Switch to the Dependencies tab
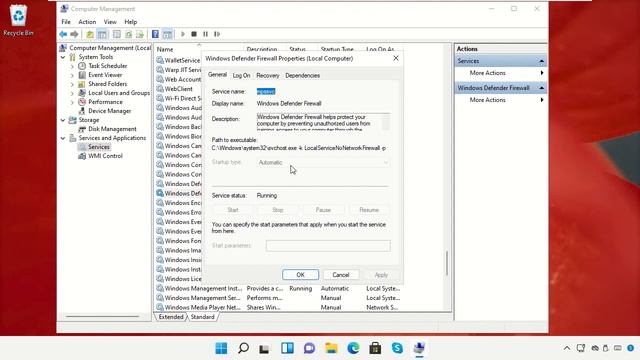Screen dimensions: 640x360 (x=302, y=76)
